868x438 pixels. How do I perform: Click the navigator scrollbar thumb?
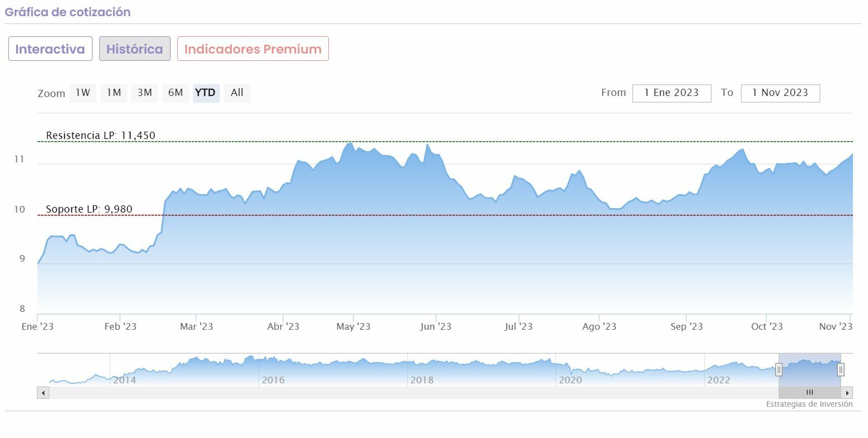pyautogui.click(x=809, y=393)
